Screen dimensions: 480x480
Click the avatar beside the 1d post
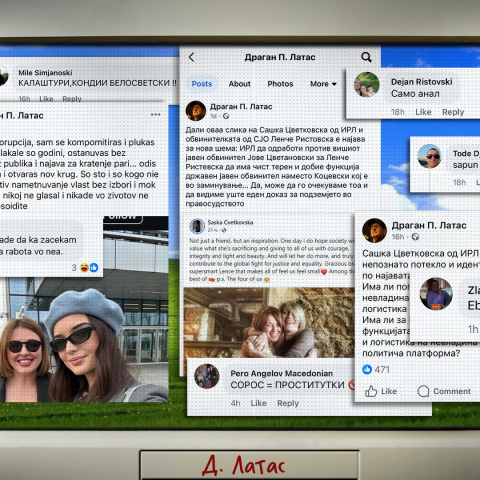coord(196,111)
